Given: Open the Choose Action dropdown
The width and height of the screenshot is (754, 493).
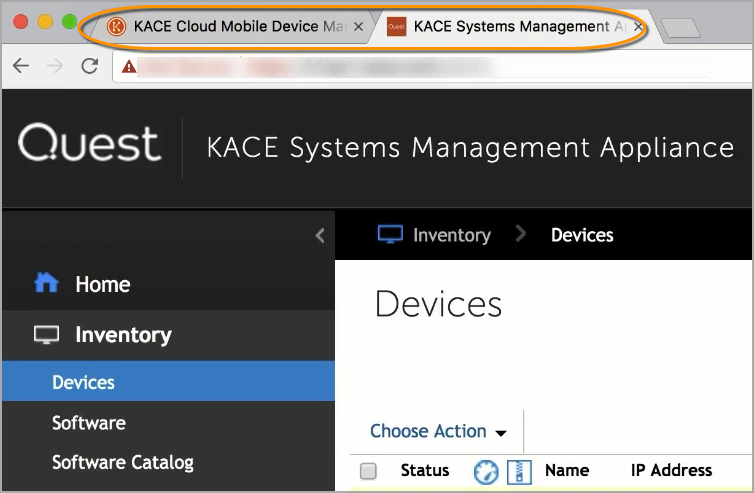Looking at the screenshot, I should tap(438, 431).
